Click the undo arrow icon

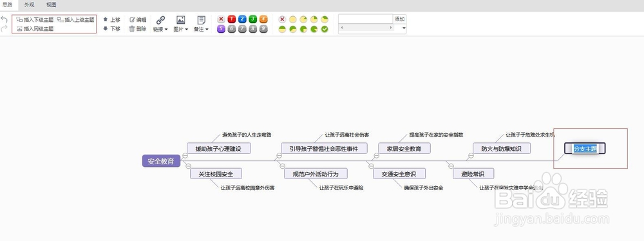[x=5, y=20]
